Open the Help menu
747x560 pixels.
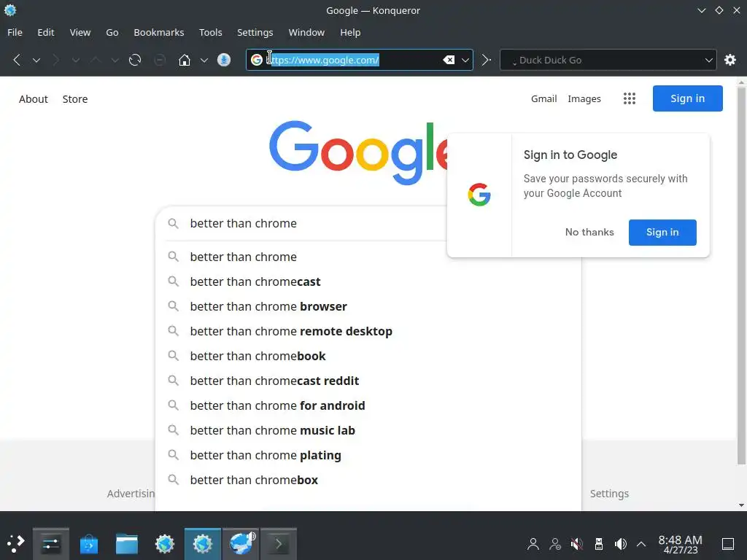350,32
